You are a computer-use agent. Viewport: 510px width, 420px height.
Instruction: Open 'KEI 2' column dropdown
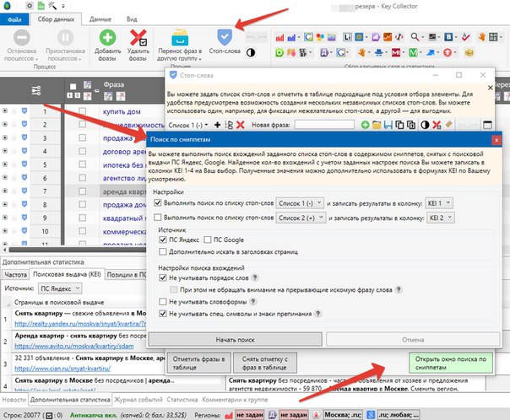[x=441, y=218]
